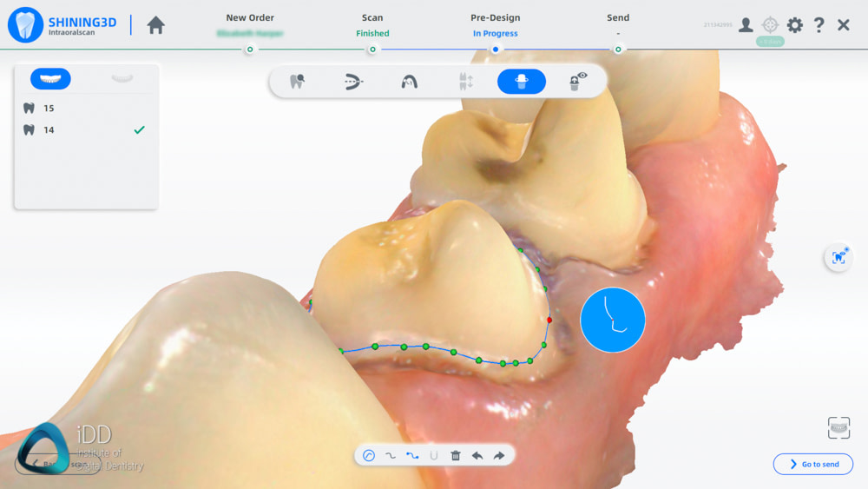Go to the Scan step
The height and width of the screenshot is (489, 868).
coord(372,25)
